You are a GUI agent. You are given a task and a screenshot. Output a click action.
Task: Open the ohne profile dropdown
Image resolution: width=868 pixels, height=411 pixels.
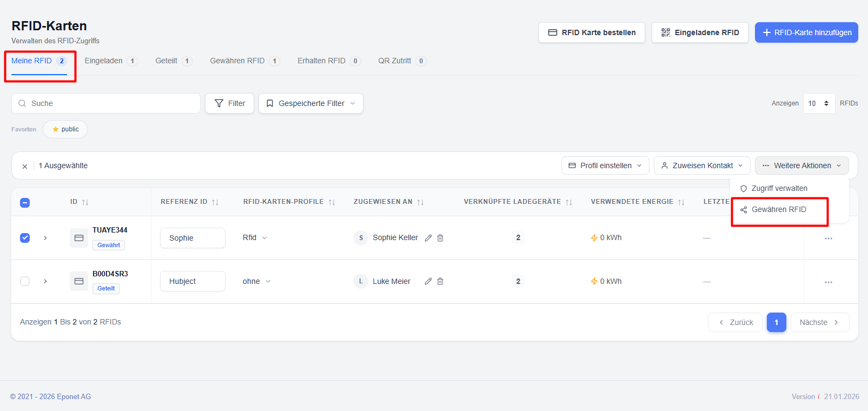coord(257,281)
